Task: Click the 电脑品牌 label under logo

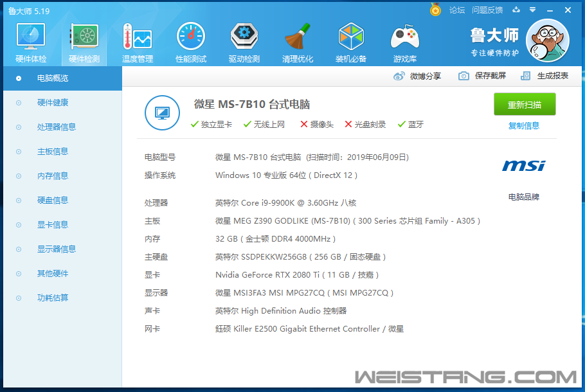Action: [x=524, y=197]
